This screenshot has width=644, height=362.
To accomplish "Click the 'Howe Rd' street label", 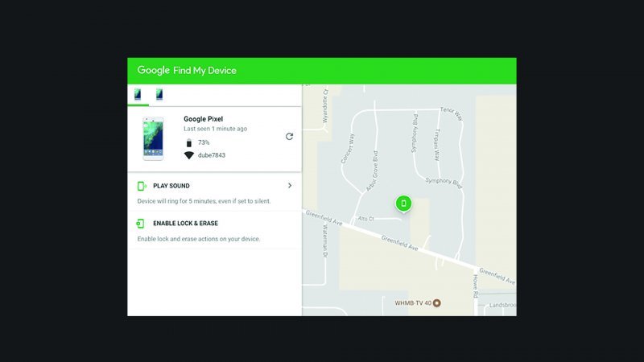I will (476, 286).
